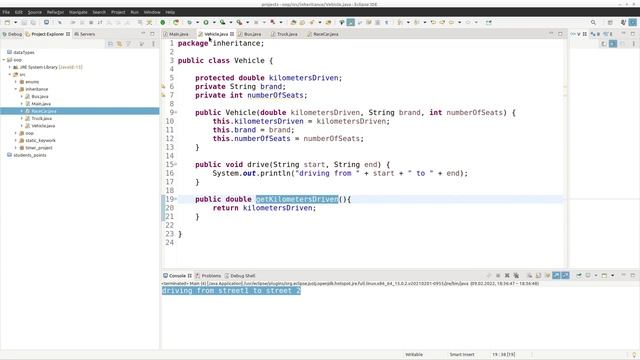Image resolution: width=640 pixels, height=360 pixels.
Task: Click the Remove Launch (X) icon in the Console toolbar
Action: pos(507,276)
